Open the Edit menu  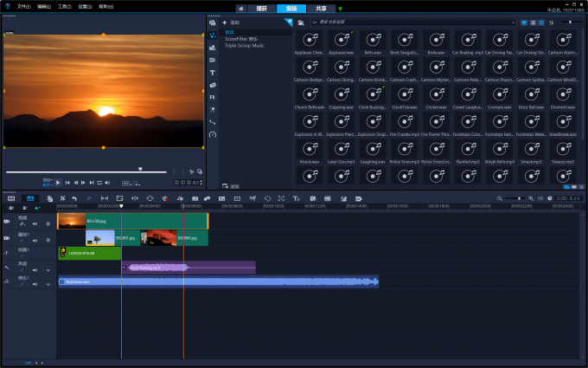click(x=44, y=7)
